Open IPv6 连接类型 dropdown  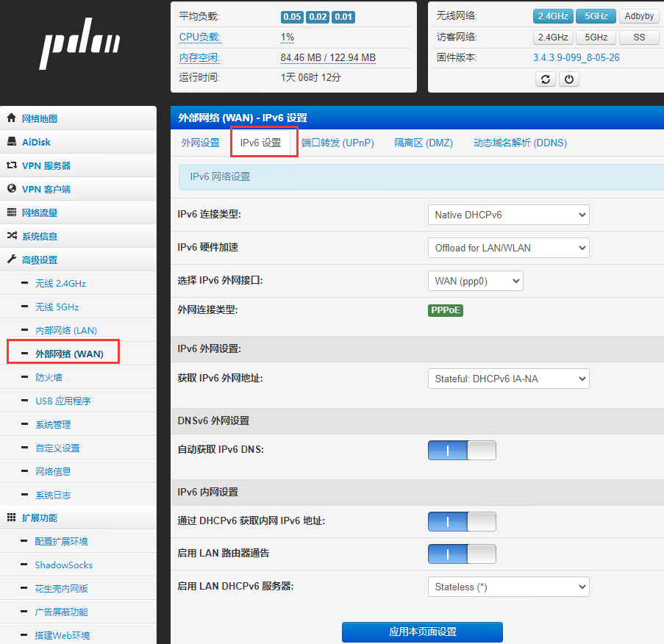[x=509, y=215]
